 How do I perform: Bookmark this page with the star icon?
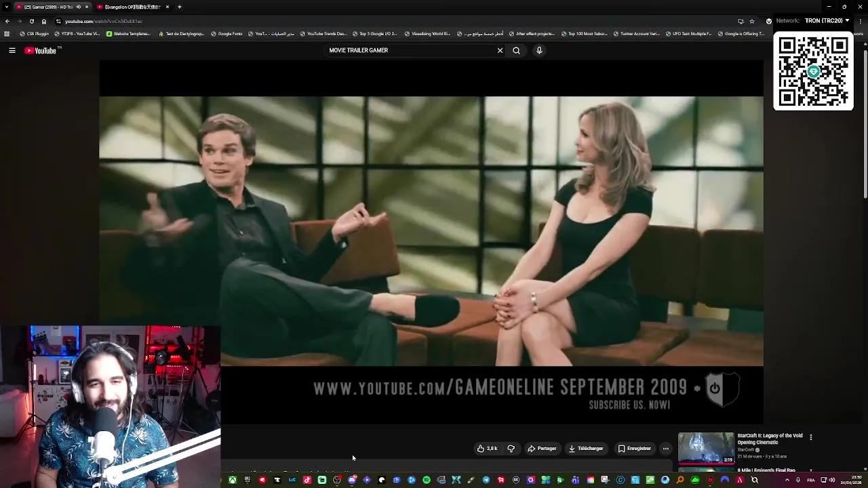(752, 21)
